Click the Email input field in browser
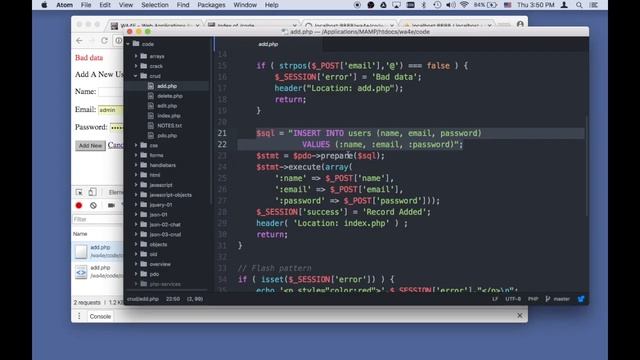This screenshot has width=640, height=360. pyautogui.click(x=111, y=110)
